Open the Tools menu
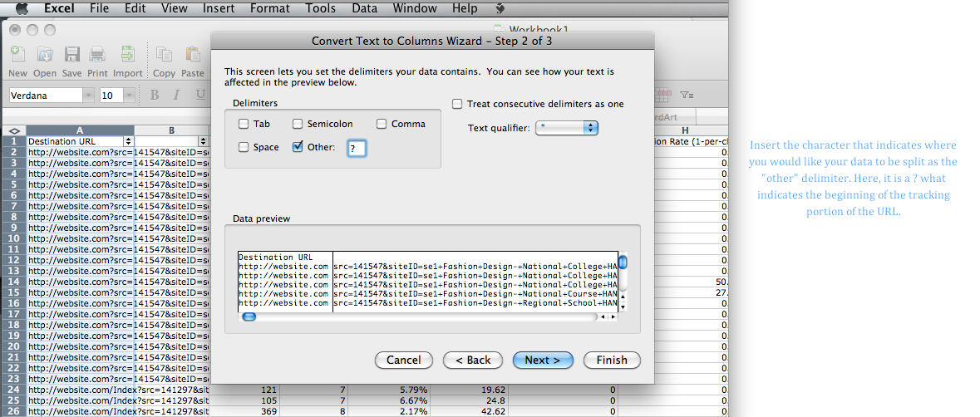 (x=323, y=8)
